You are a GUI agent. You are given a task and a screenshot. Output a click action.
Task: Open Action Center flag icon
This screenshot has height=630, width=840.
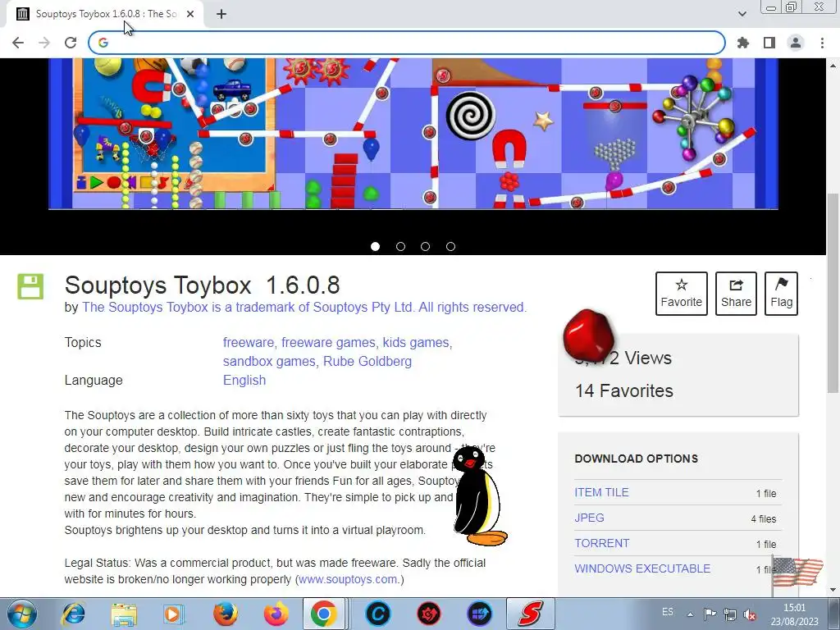coord(710,614)
